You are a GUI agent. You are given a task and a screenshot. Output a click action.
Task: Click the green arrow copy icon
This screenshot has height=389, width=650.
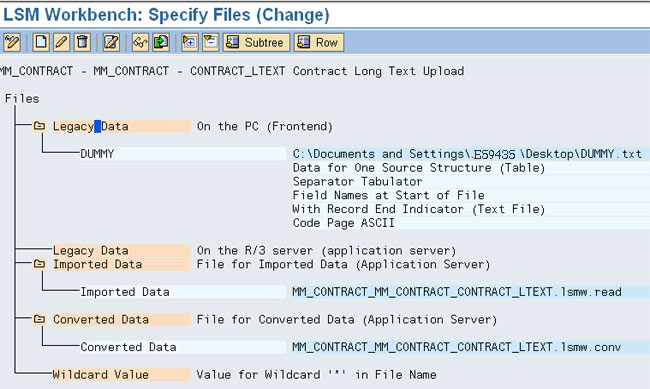(x=161, y=42)
